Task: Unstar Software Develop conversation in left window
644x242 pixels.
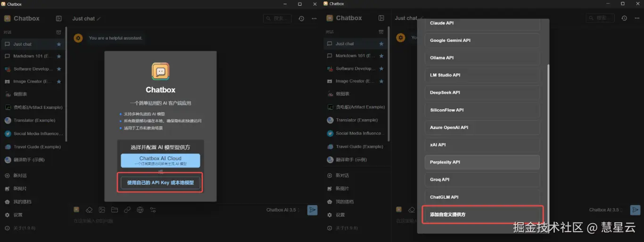Action: [59, 69]
